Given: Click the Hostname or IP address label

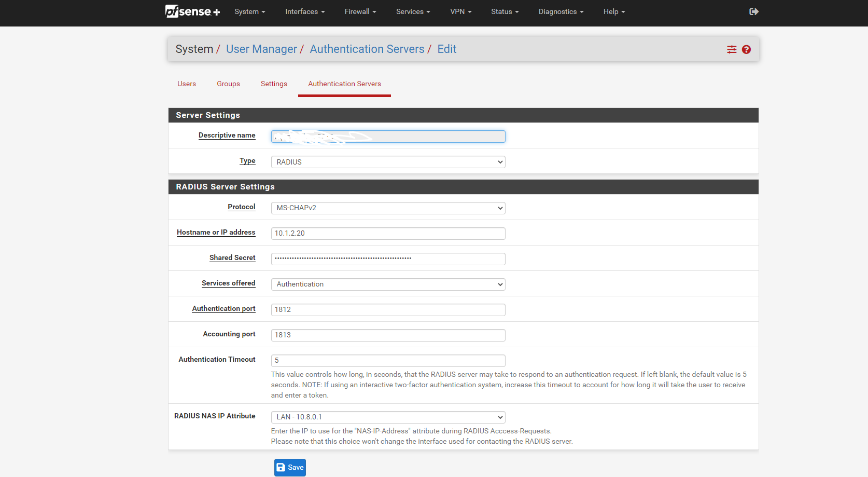Looking at the screenshot, I should coord(216,232).
